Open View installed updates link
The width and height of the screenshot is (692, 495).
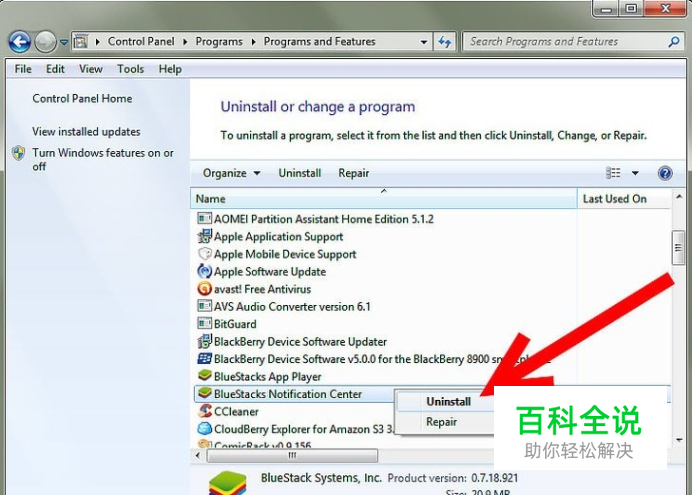point(86,131)
